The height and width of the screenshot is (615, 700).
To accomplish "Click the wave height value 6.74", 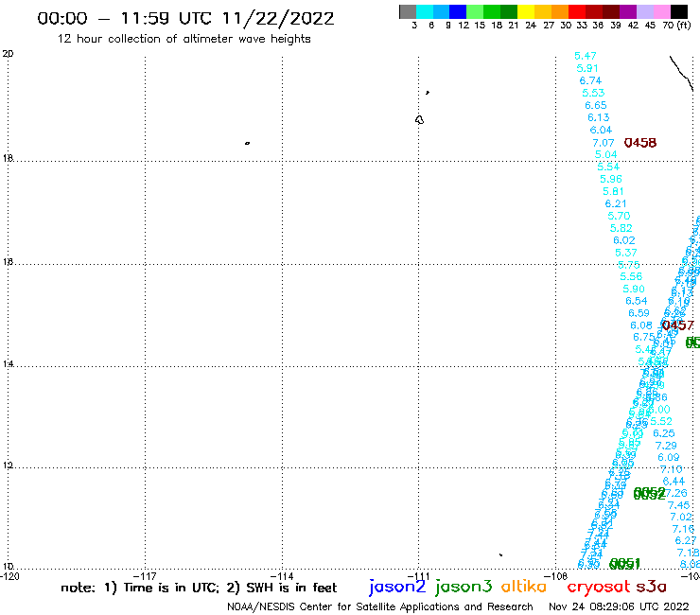I will click(x=590, y=80).
